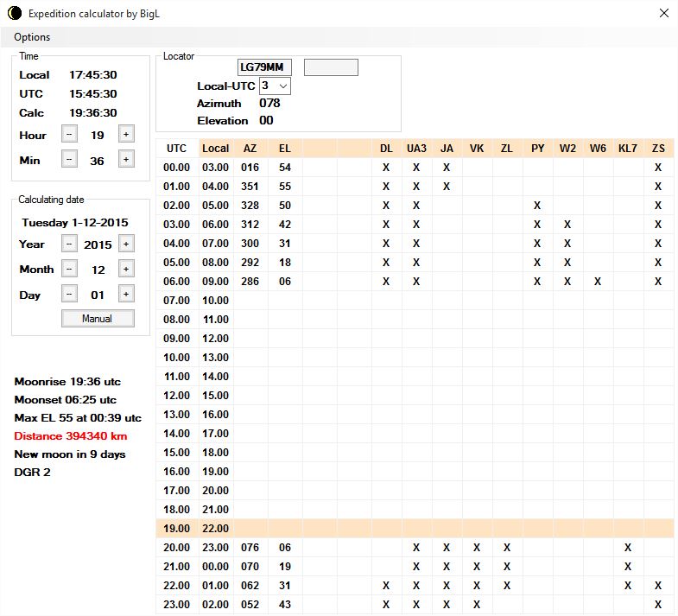This screenshot has height=616, width=678.
Task: Close the Expedition calculator window
Action: pyautogui.click(x=663, y=13)
